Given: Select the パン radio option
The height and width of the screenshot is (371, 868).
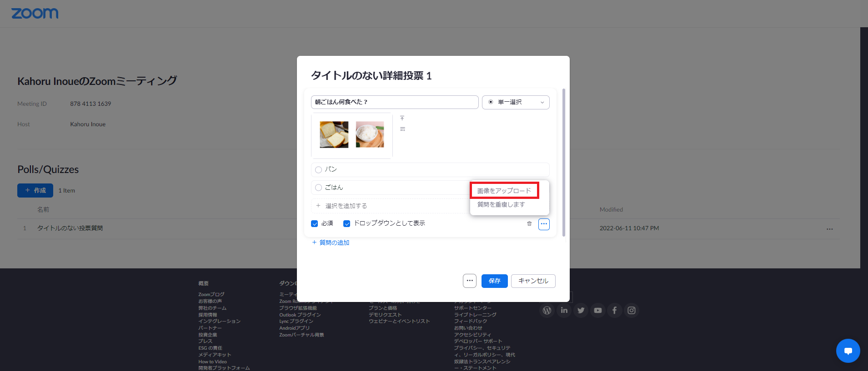Looking at the screenshot, I should pos(319,170).
